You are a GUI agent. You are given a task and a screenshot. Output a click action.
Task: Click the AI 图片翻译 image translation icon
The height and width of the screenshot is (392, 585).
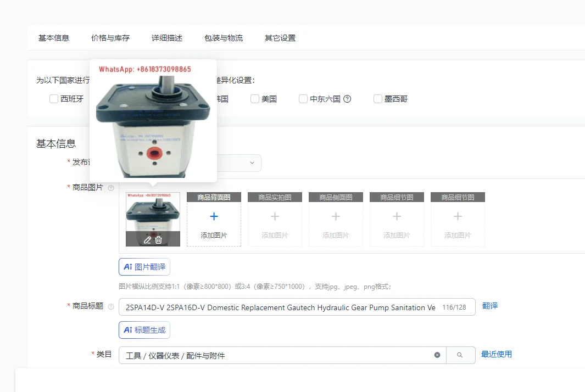144,266
